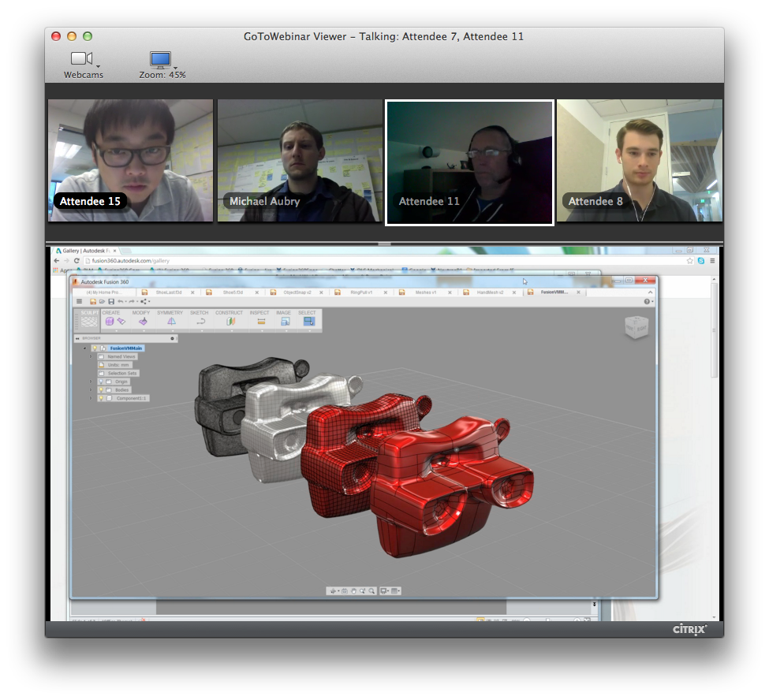Expand the SKETCH panel dropdown arrow
This screenshot has width=769, height=700.
pos(202,331)
